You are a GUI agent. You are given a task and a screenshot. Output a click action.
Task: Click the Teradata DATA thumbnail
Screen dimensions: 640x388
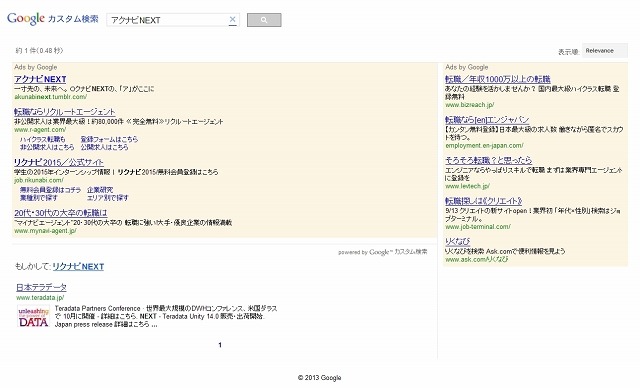(x=33, y=317)
